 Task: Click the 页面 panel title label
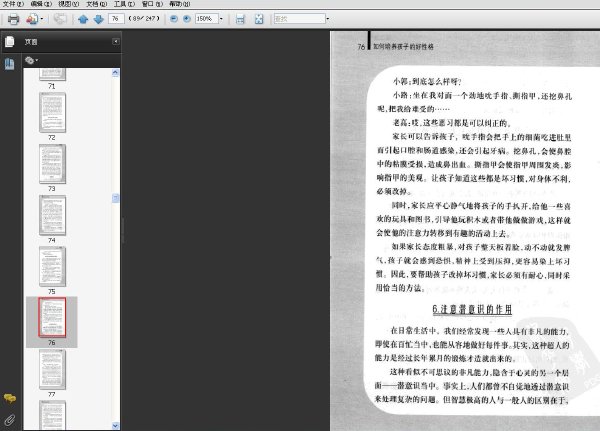tap(31, 42)
